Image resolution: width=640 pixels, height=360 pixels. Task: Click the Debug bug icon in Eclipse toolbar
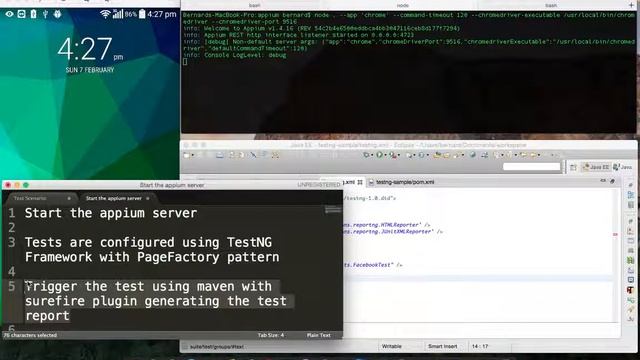point(366,155)
